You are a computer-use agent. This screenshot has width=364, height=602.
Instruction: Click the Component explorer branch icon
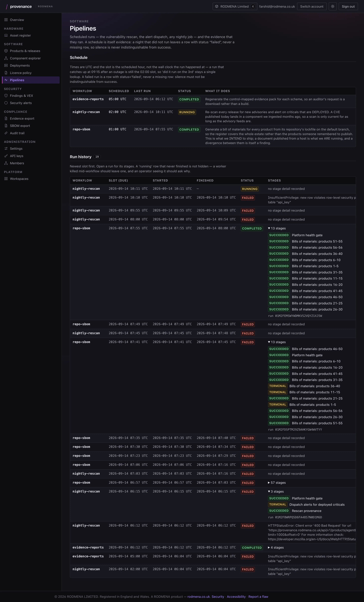pyautogui.click(x=6, y=58)
